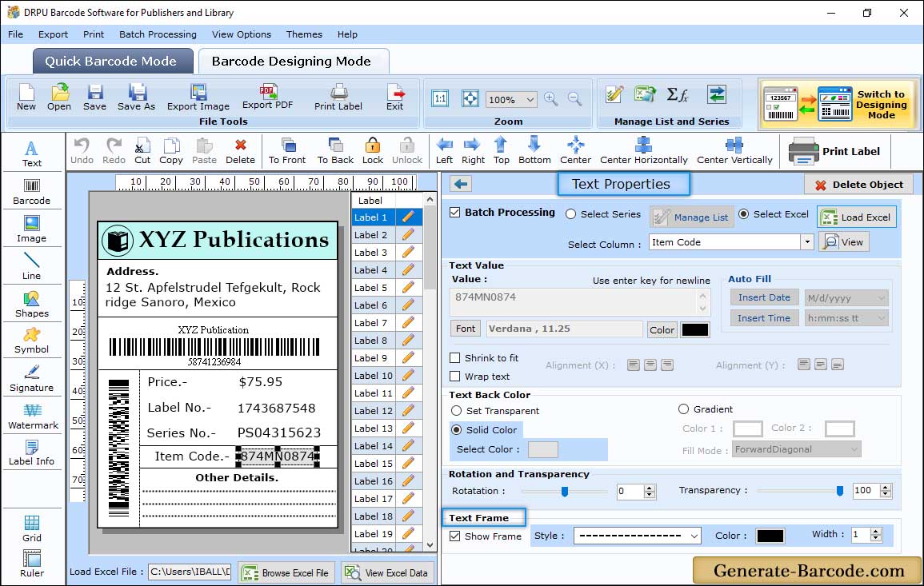Image resolution: width=924 pixels, height=586 pixels.
Task: Increase the frame Width value
Action: [876, 532]
